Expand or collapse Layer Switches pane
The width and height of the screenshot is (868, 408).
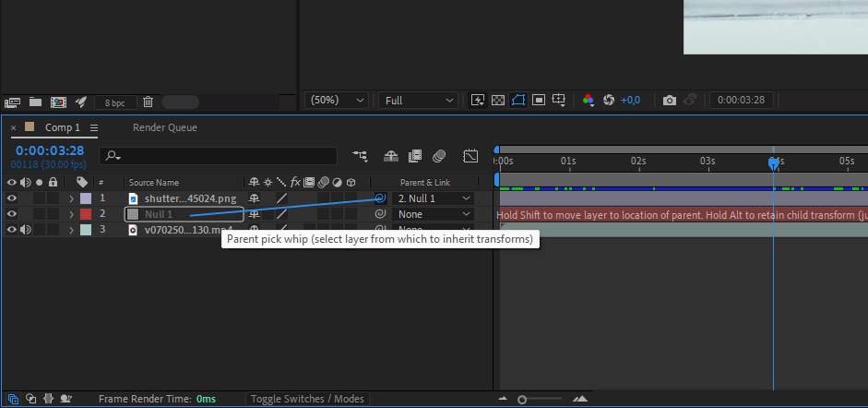tap(13, 399)
